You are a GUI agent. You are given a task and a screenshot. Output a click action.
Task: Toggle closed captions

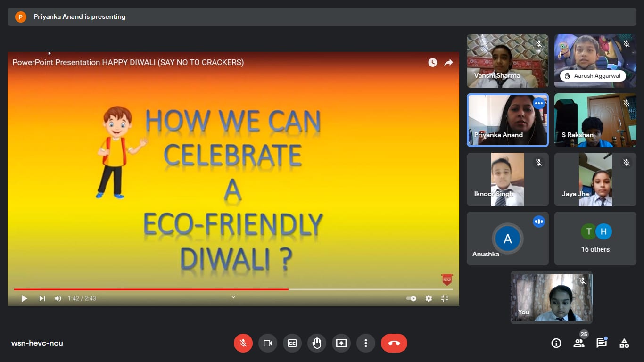tap(292, 343)
